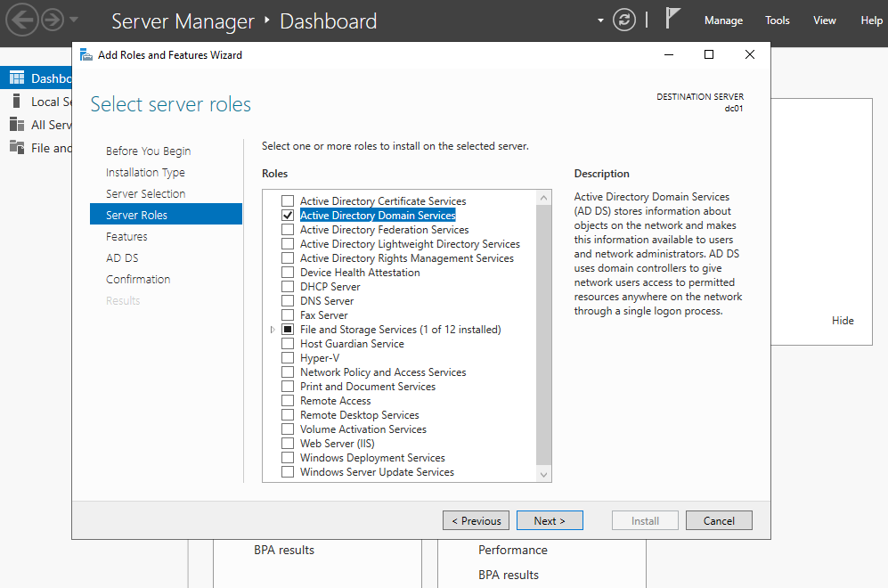Image resolution: width=888 pixels, height=588 pixels.
Task: Check Fax Server role
Action: (x=288, y=315)
